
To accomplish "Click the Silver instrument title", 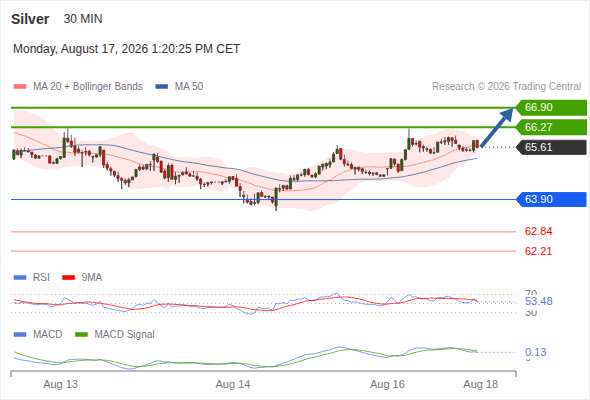I will click(30, 19).
